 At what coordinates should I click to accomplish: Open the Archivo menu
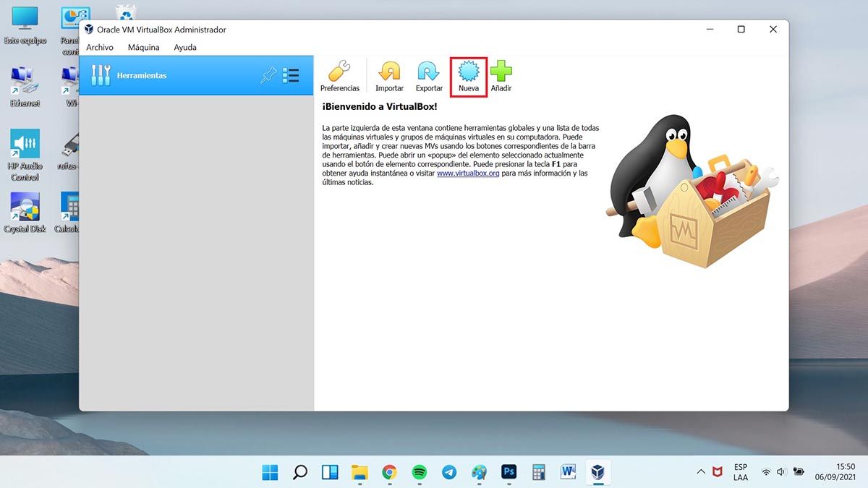tap(100, 48)
